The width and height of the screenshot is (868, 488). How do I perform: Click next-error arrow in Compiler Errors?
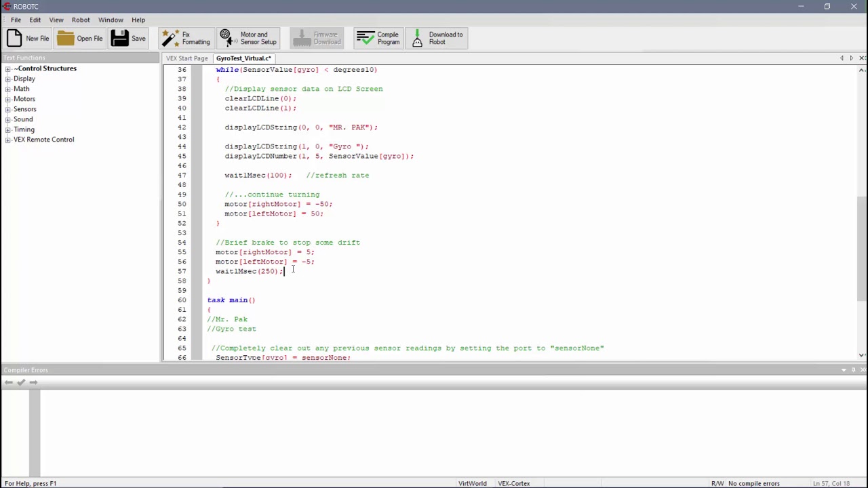[x=33, y=382]
